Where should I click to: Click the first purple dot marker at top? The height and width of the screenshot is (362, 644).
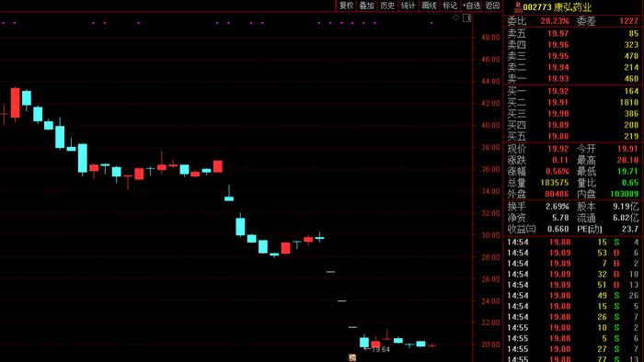[4, 23]
